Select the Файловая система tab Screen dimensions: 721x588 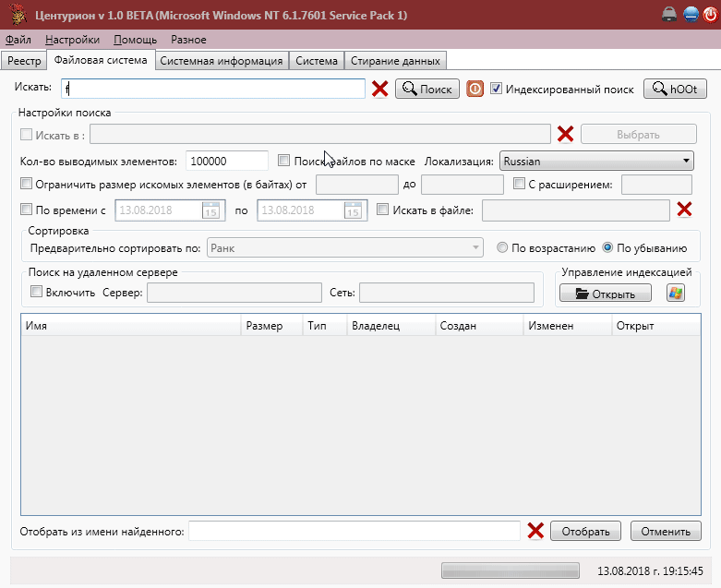coord(101,60)
